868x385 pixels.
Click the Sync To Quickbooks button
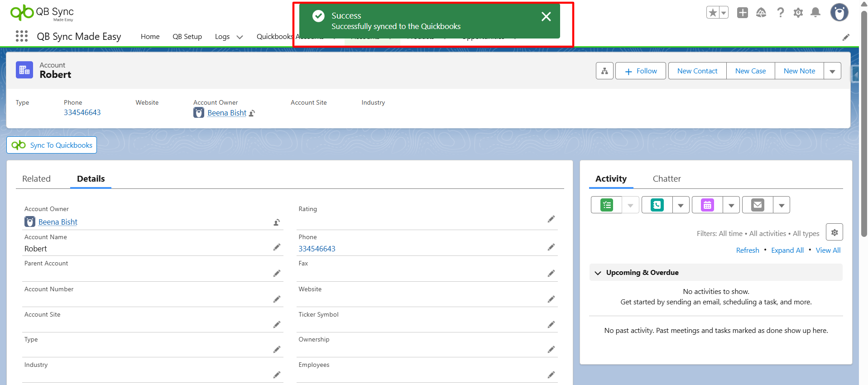[x=52, y=145]
